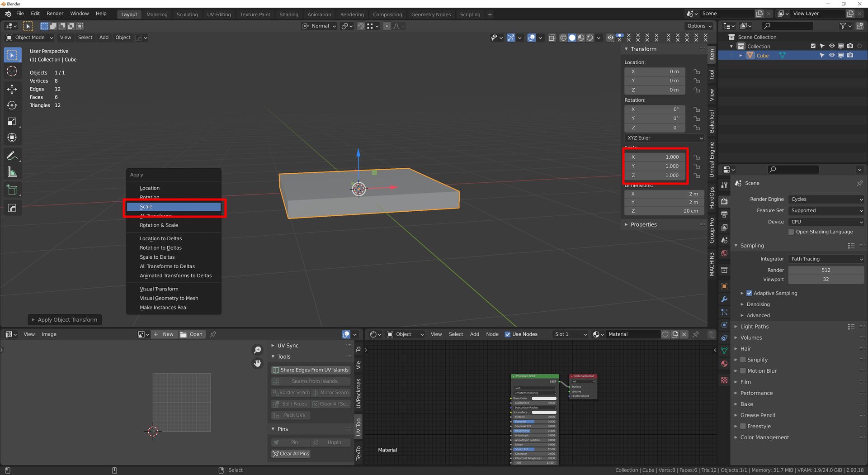Disable the Adaptive Sampling checkbox
Screen dimensions: 868x475
point(749,293)
